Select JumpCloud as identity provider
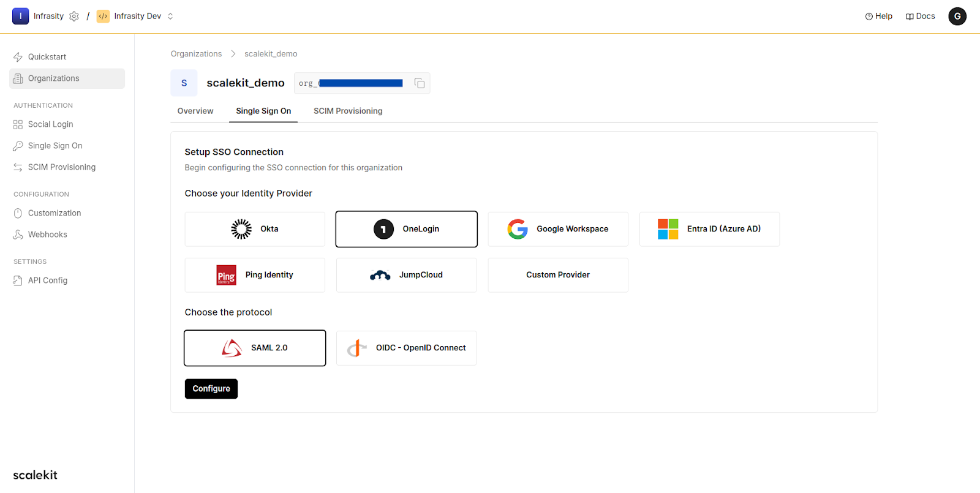 [407, 275]
